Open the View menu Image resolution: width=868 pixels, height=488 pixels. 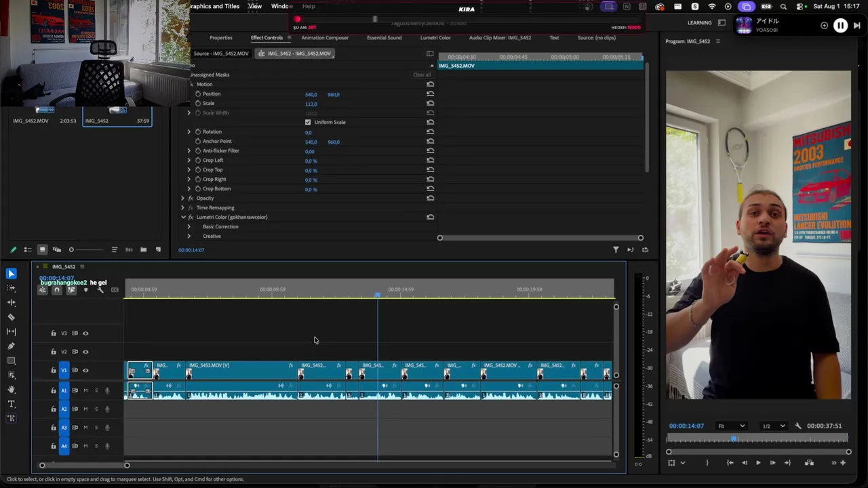[255, 6]
